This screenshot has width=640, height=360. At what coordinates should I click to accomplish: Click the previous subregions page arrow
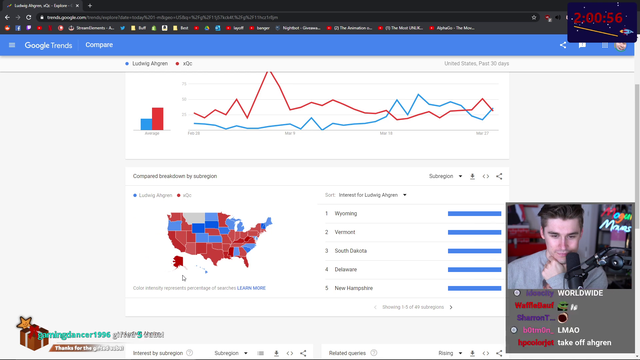tap(375, 307)
